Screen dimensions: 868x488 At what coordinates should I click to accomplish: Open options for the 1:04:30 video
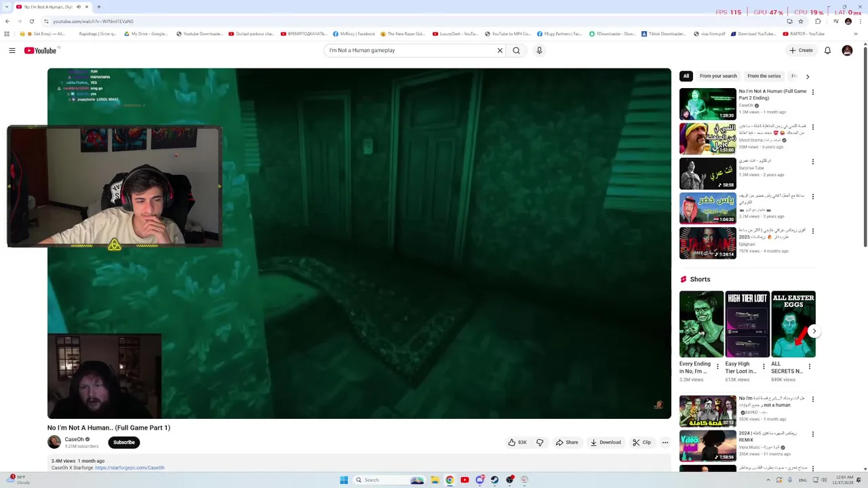tap(813, 197)
